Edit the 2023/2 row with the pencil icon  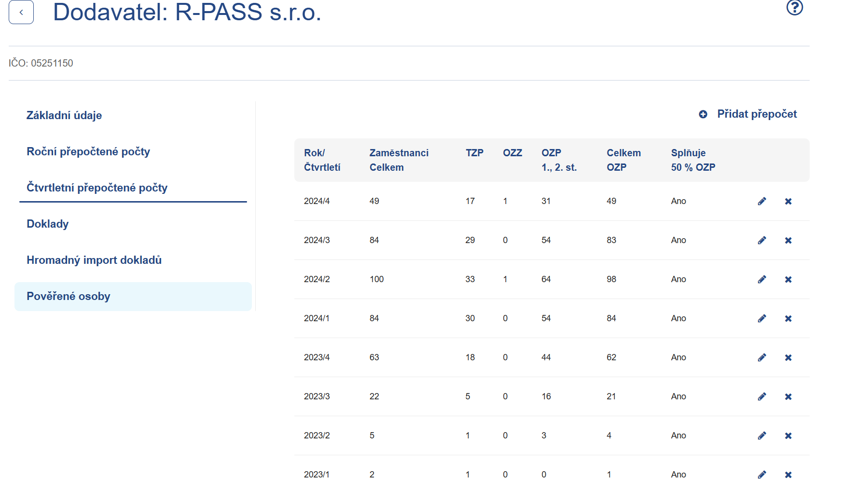[762, 436]
